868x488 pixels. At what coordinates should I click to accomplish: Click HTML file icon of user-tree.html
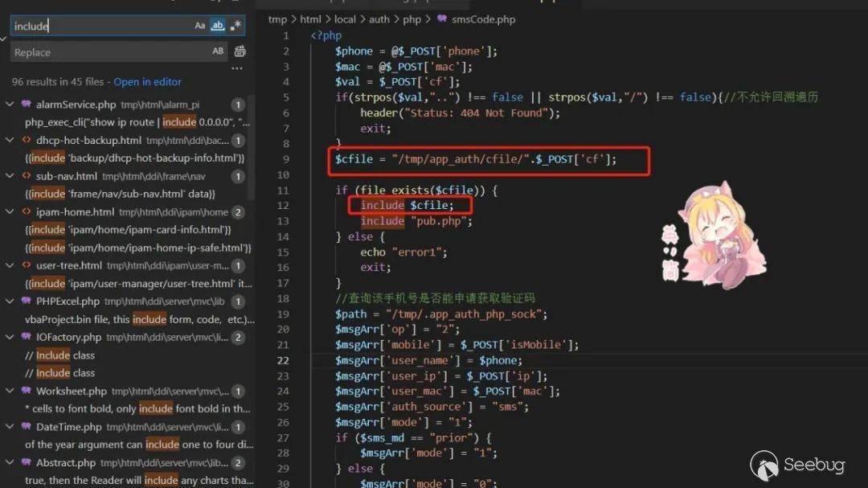tap(26, 265)
